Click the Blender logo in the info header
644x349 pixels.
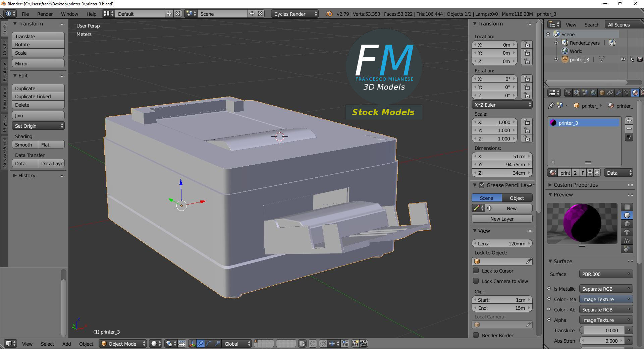tap(329, 14)
